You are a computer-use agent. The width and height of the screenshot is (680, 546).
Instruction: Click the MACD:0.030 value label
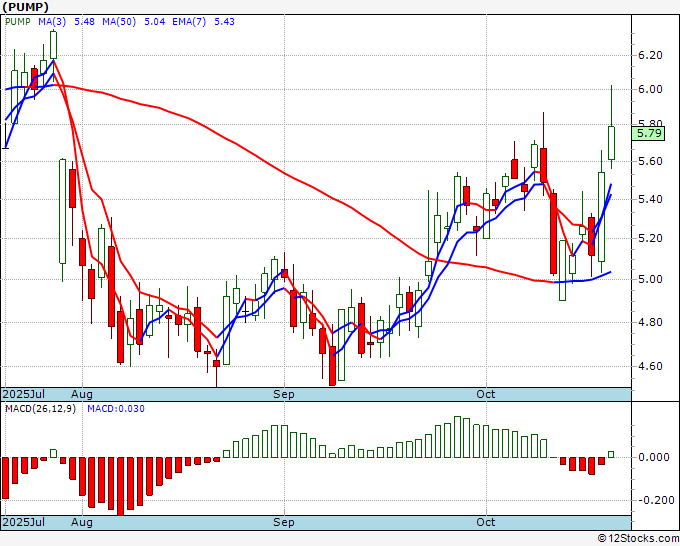tap(116, 409)
